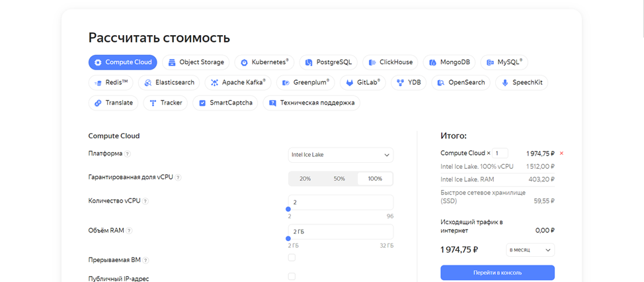644x282 pixels.
Task: Click the vCPU count input field
Action: (341, 203)
